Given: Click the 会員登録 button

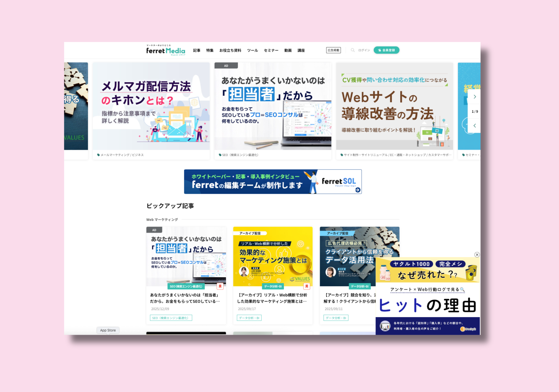Looking at the screenshot, I should pyautogui.click(x=386, y=50).
